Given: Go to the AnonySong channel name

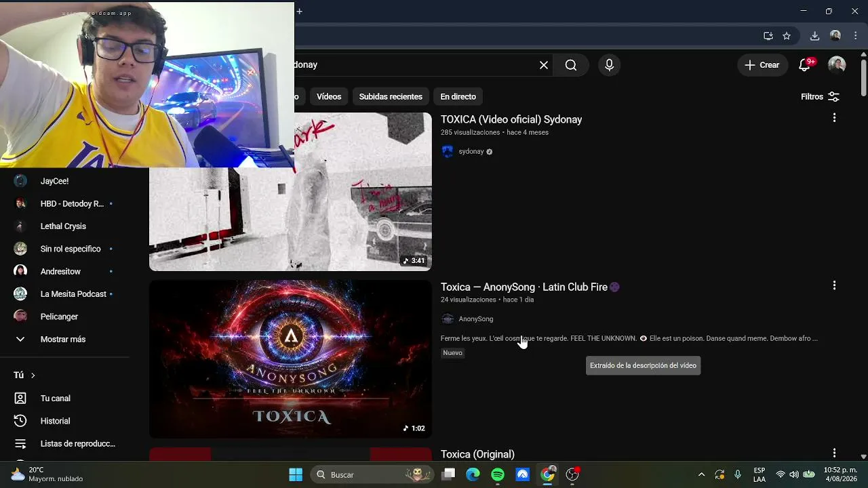Looking at the screenshot, I should (x=476, y=319).
